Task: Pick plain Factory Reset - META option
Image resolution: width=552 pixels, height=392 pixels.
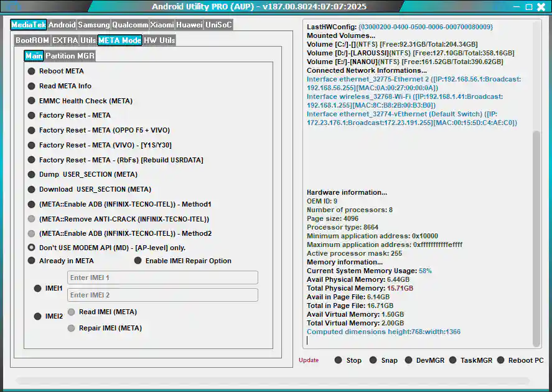Action: pos(69,115)
